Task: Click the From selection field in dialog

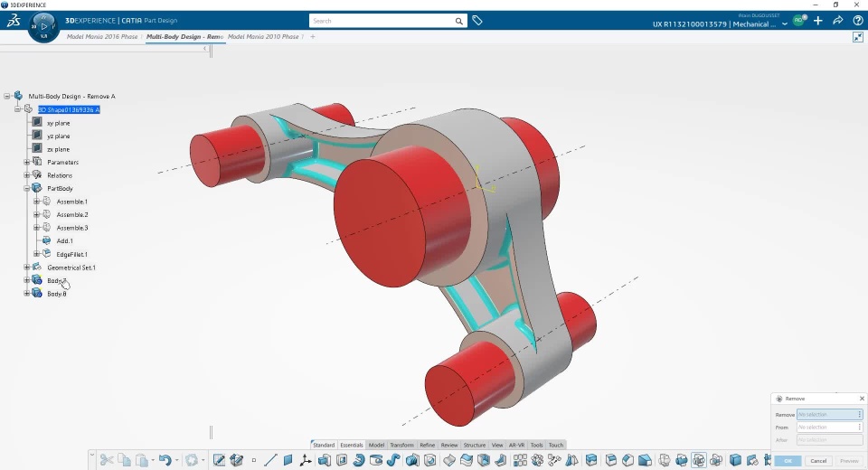Action: 829,427
